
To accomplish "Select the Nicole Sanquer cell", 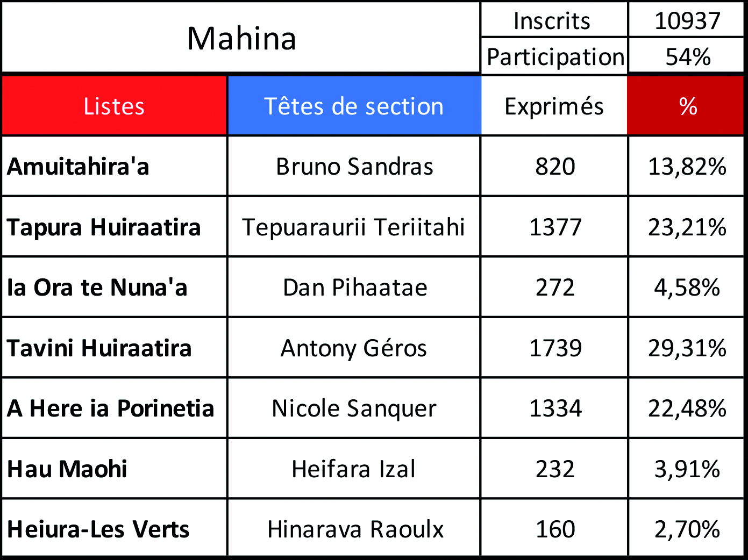I will point(354,408).
